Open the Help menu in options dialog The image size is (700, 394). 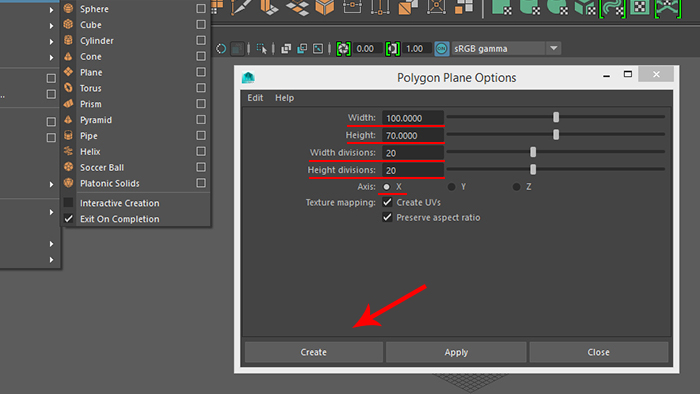click(284, 98)
